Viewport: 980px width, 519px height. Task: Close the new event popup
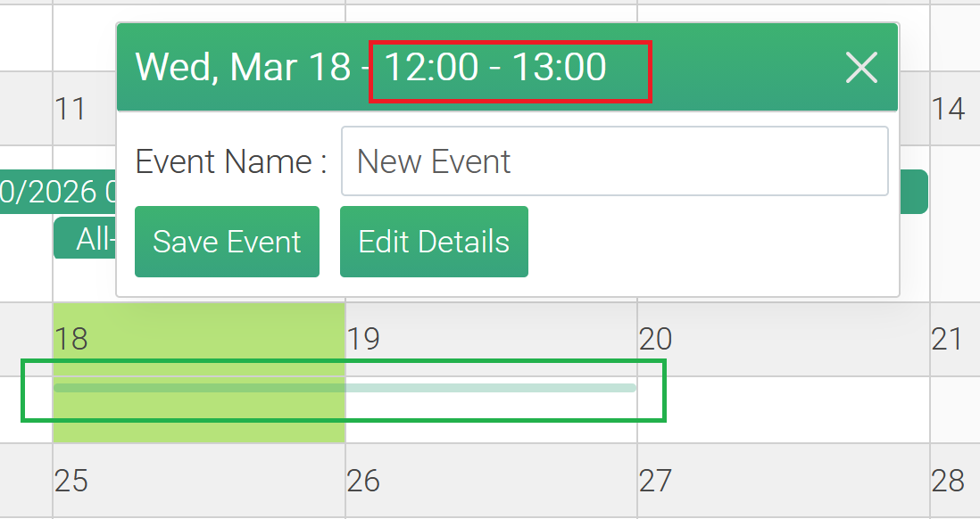861,68
